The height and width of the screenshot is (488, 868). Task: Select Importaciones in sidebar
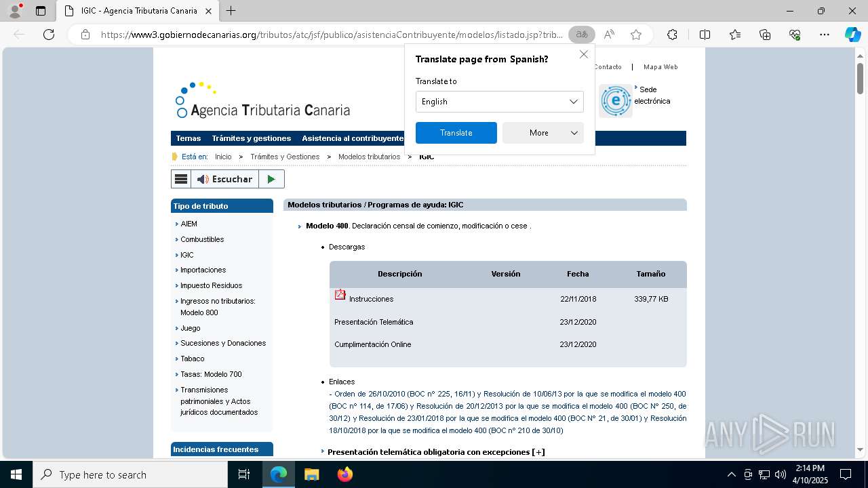tap(203, 270)
